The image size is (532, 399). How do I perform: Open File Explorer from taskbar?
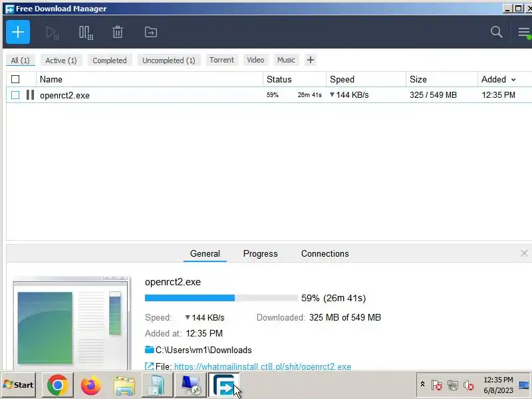124,385
